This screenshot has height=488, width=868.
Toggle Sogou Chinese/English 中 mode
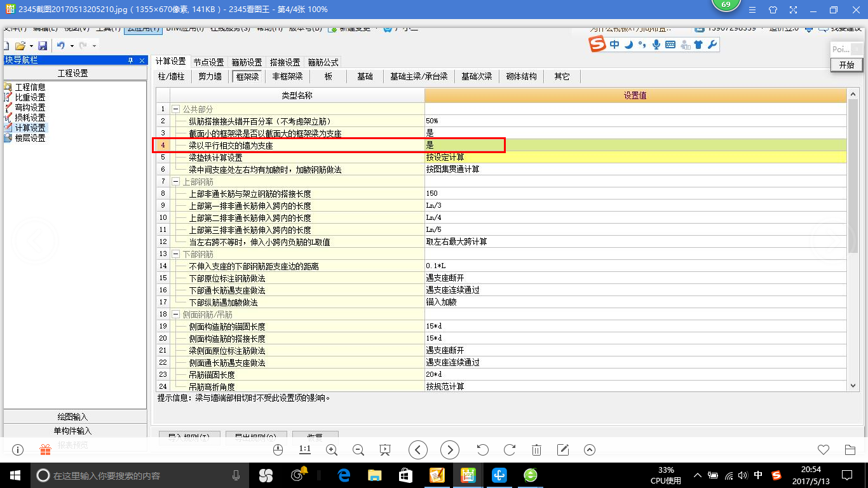point(614,44)
